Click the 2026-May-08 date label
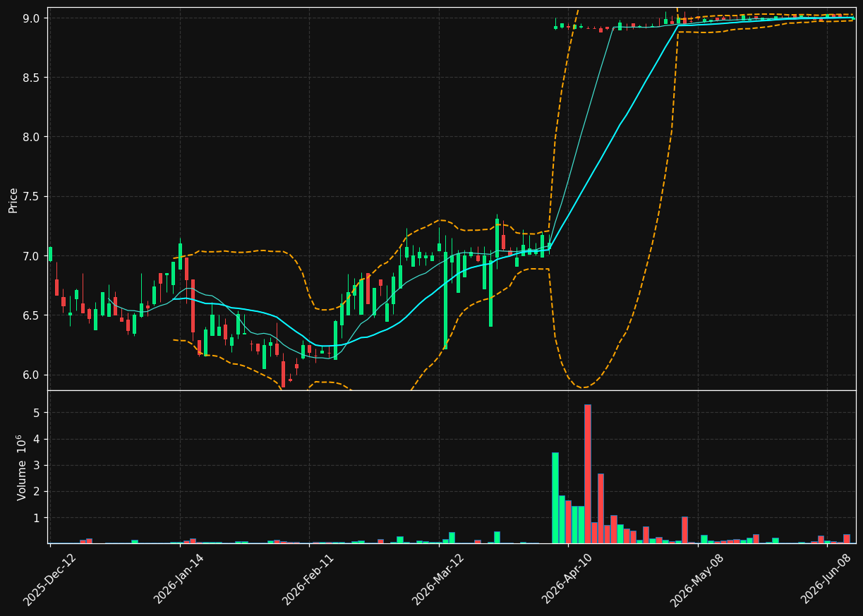The image size is (863, 616). click(696, 579)
